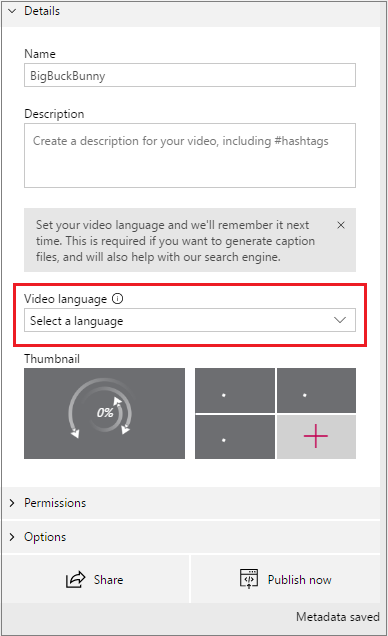Click the Share button
The width and height of the screenshot is (388, 636).
click(x=95, y=580)
